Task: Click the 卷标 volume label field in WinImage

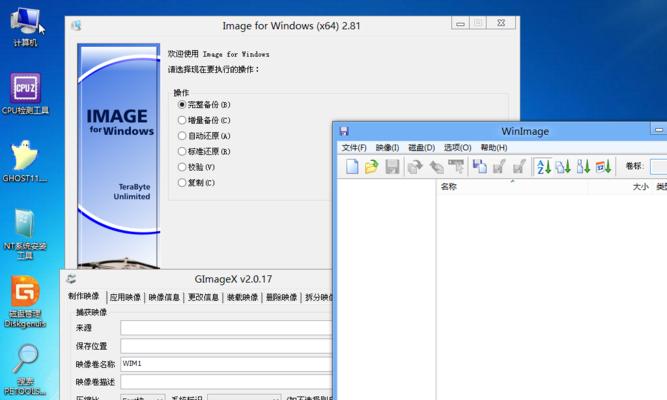Action: 658,166
